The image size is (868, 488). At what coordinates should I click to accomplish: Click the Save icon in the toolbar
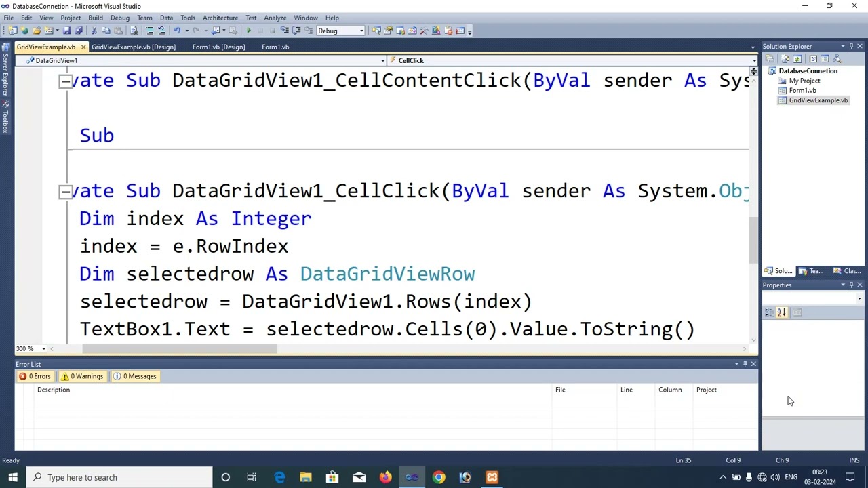(66, 30)
